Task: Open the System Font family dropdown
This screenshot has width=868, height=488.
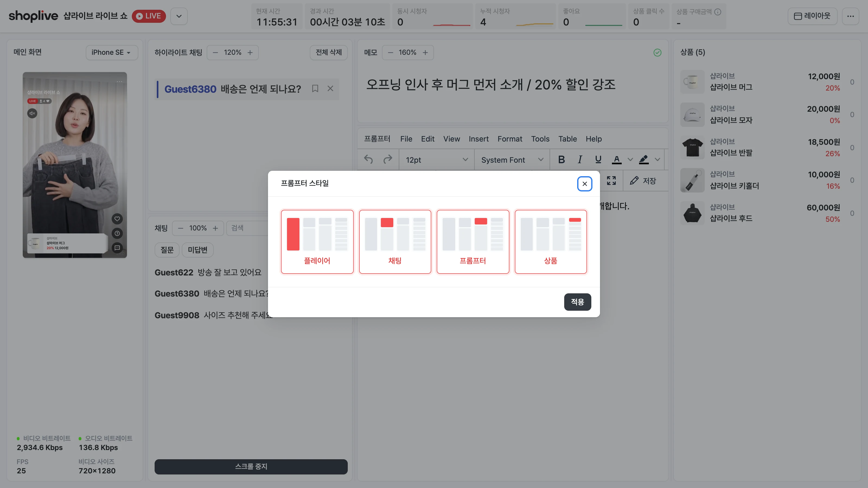Action: tap(512, 160)
